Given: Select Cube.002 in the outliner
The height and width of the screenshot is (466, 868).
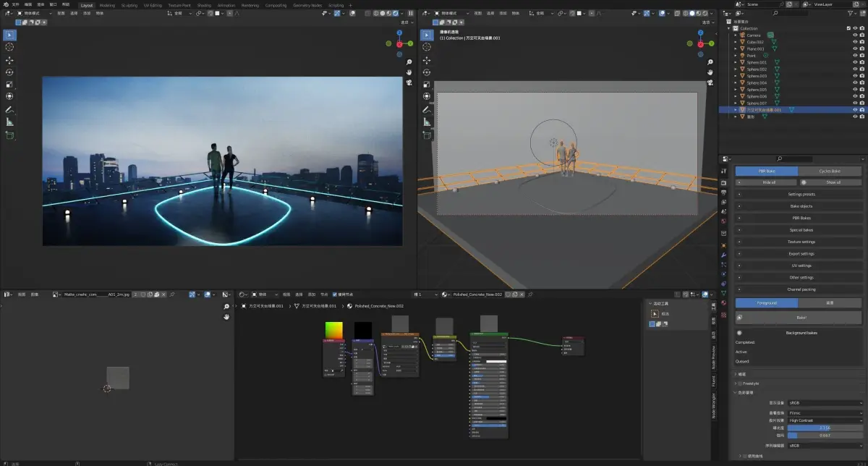Looking at the screenshot, I should (x=754, y=42).
